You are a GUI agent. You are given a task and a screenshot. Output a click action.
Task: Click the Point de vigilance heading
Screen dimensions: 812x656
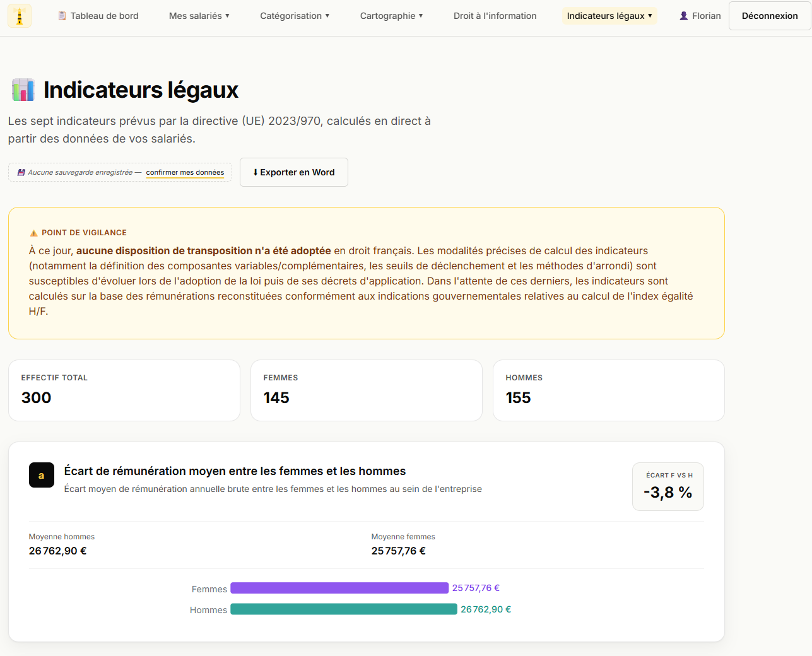(84, 233)
